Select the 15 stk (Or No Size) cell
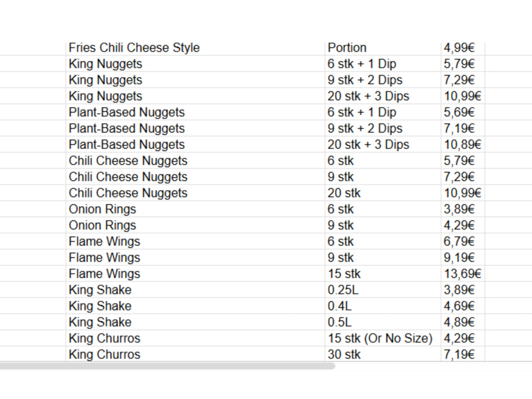 coord(383,338)
